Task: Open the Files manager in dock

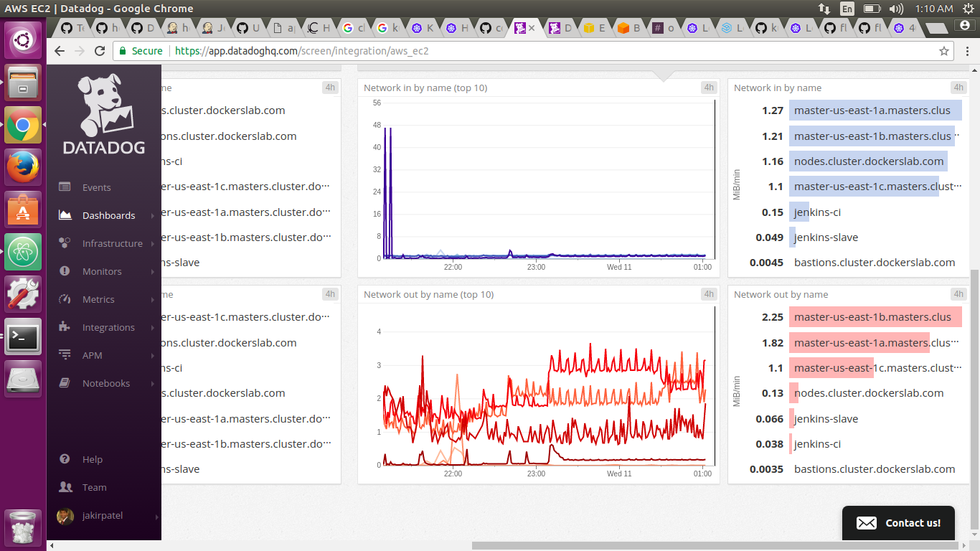Action: point(23,83)
